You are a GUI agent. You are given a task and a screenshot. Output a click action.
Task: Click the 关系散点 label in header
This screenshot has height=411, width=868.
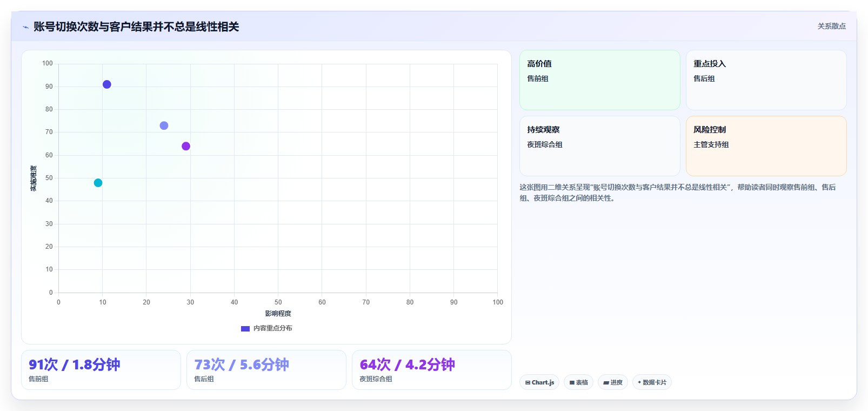[831, 26]
